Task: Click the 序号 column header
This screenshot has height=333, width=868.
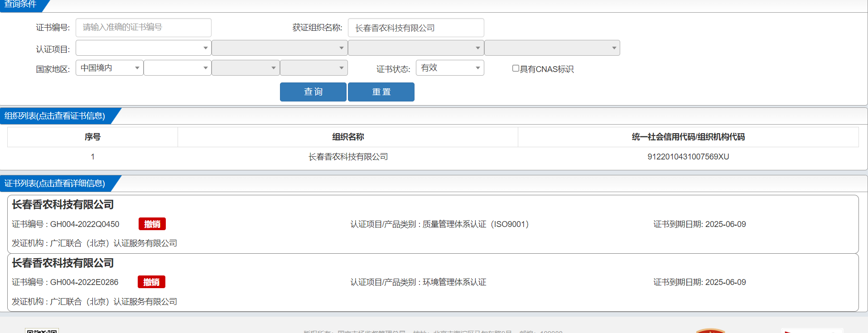Action: pyautogui.click(x=92, y=137)
